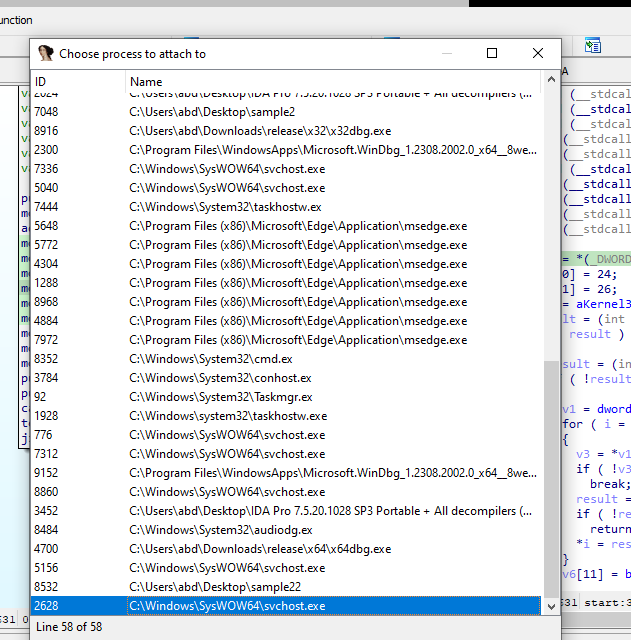Image resolution: width=631 pixels, height=640 pixels.
Task: Select process 8532 sample22
Action: click(286, 587)
